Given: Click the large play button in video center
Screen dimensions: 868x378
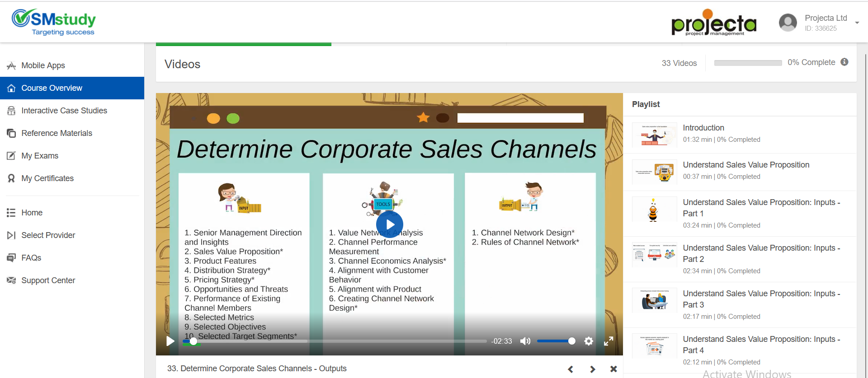Looking at the screenshot, I should pyautogui.click(x=389, y=224).
